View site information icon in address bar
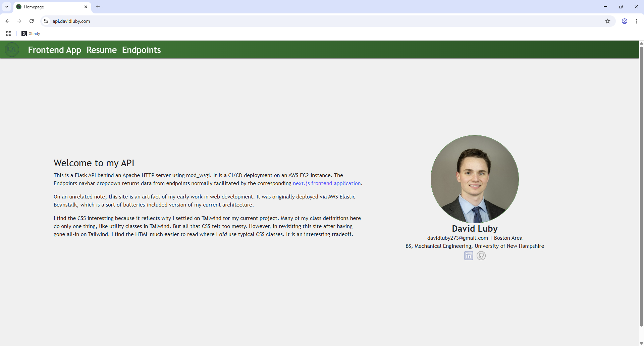 pyautogui.click(x=46, y=21)
